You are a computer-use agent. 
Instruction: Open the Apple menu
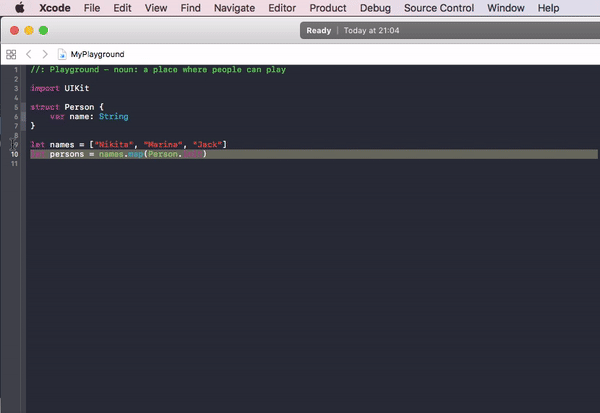coord(20,8)
